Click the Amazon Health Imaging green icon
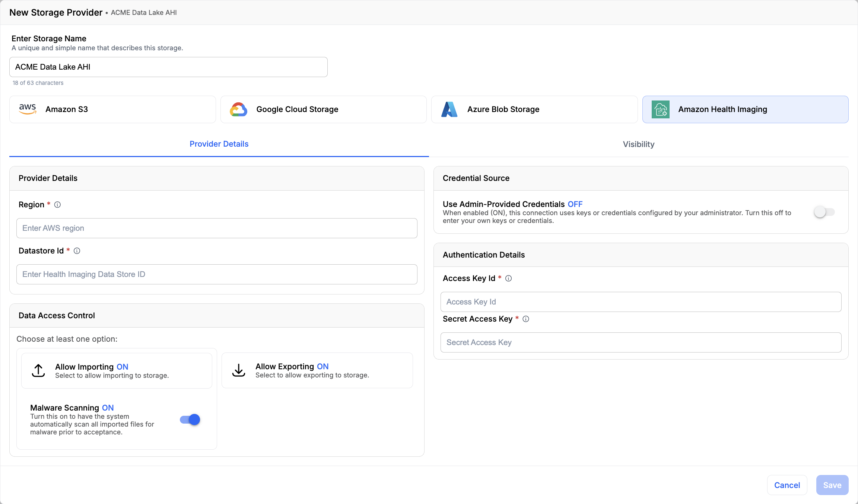 661,109
